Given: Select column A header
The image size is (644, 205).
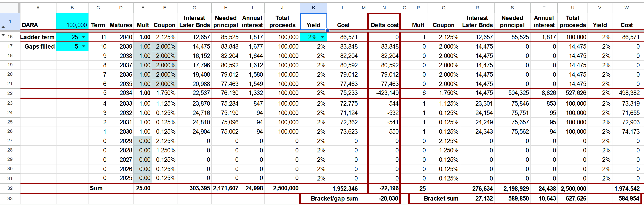Looking at the screenshot, I should pyautogui.click(x=38, y=8).
